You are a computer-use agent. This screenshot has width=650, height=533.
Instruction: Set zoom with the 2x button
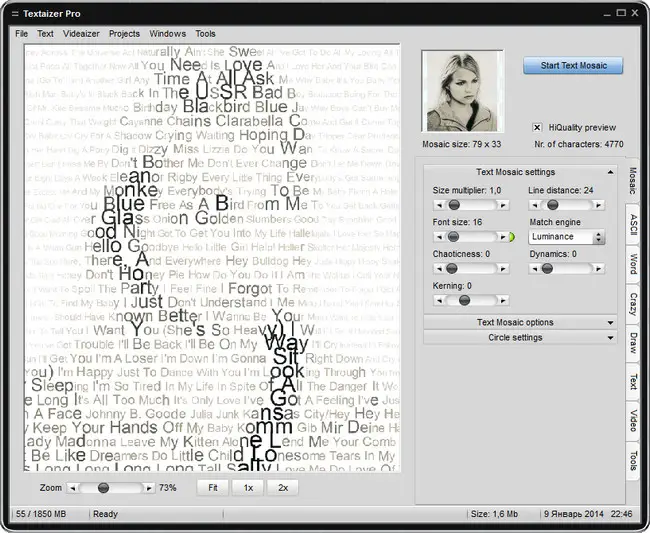click(283, 488)
